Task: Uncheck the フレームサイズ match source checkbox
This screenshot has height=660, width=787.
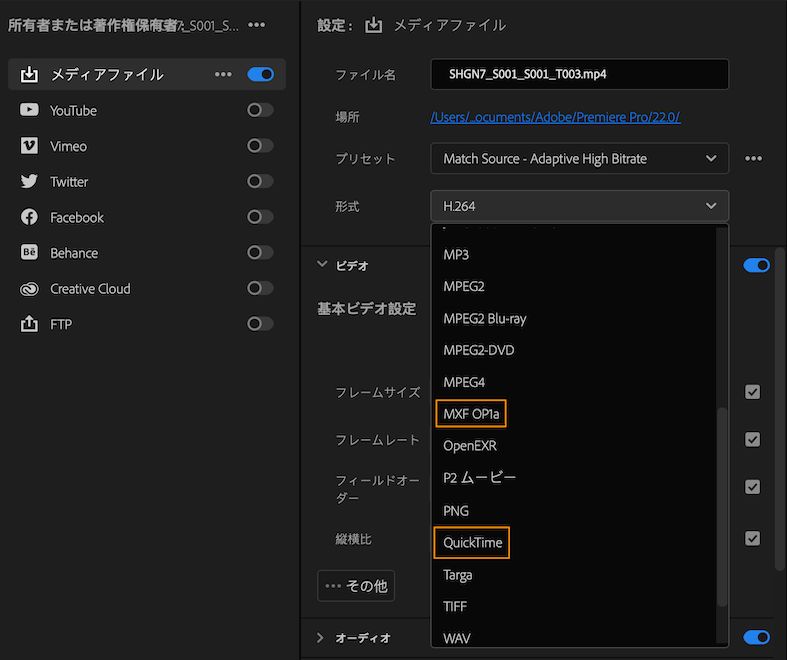Action: (753, 392)
